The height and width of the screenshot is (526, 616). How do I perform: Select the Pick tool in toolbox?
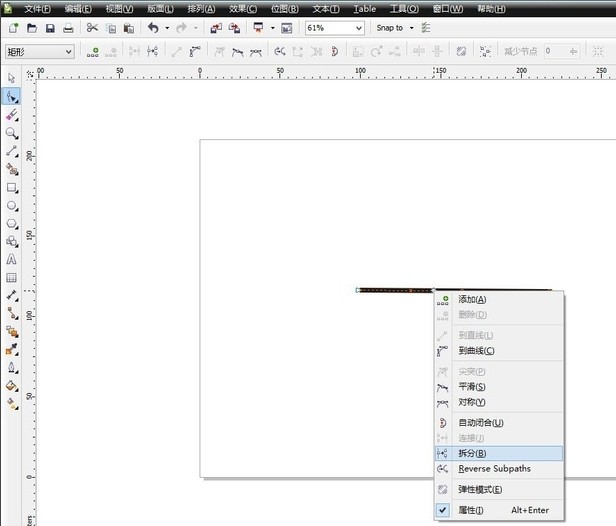coord(12,78)
